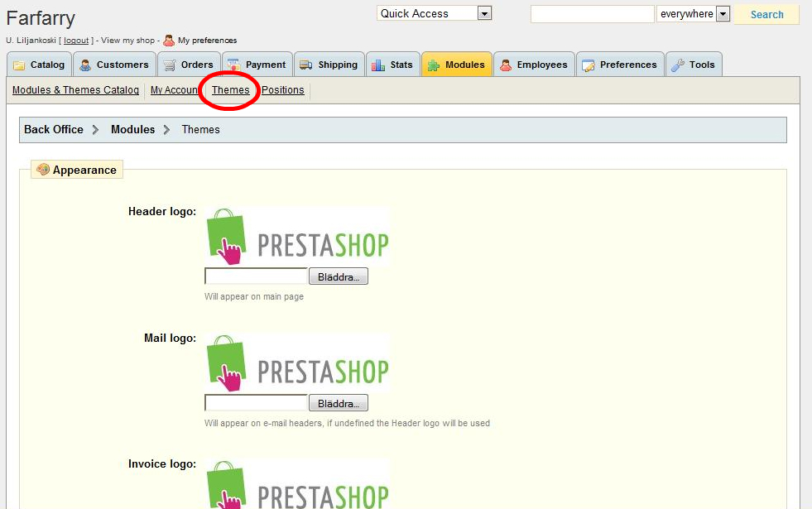This screenshot has height=509, width=812.
Task: Click the Appearance palette icon
Action: tap(43, 170)
